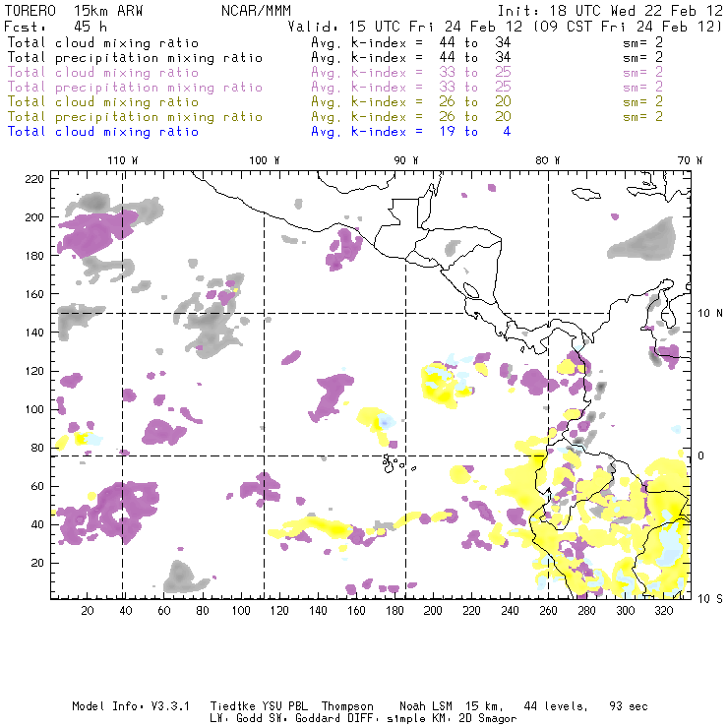Image resolution: width=728 pixels, height=728 pixels.
Task: Click the blue Total cloud mixing ratio legend
Action: [x=103, y=131]
